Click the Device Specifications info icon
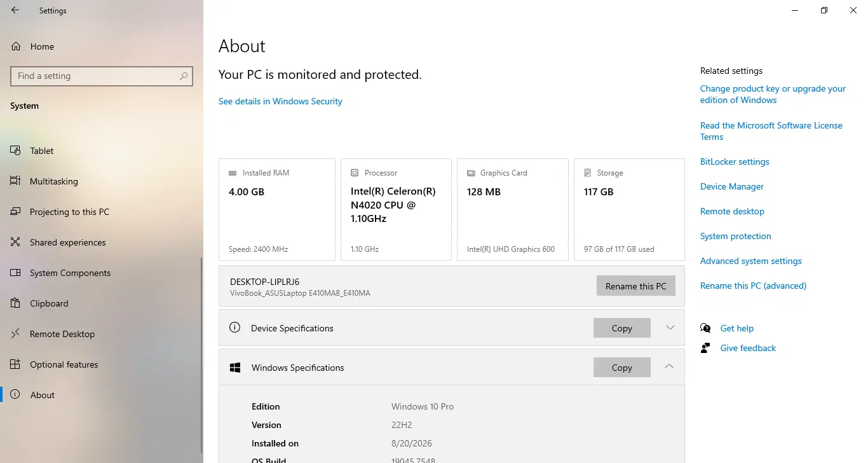The width and height of the screenshot is (868, 463). (x=234, y=328)
